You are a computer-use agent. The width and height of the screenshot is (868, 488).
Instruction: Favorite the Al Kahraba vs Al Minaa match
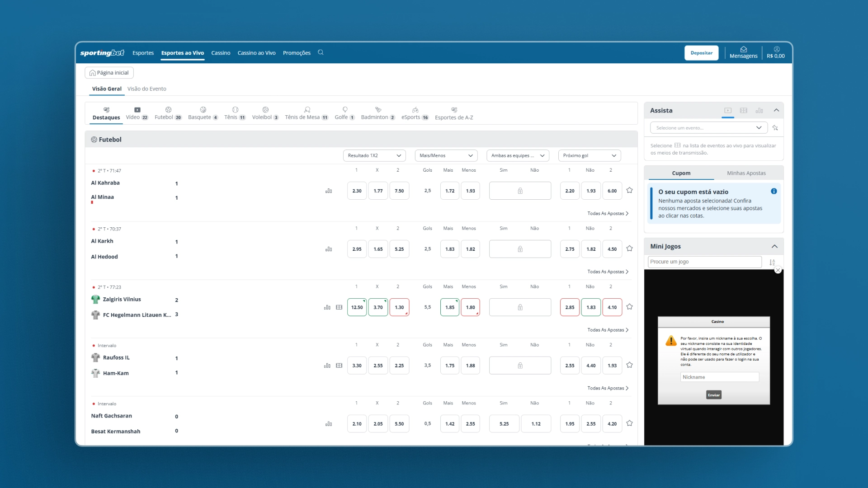coord(629,190)
